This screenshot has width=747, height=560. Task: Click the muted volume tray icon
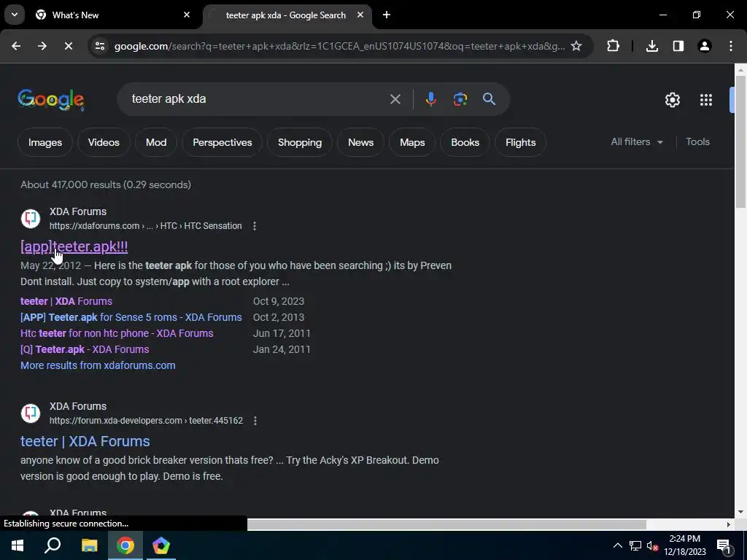[652, 545]
